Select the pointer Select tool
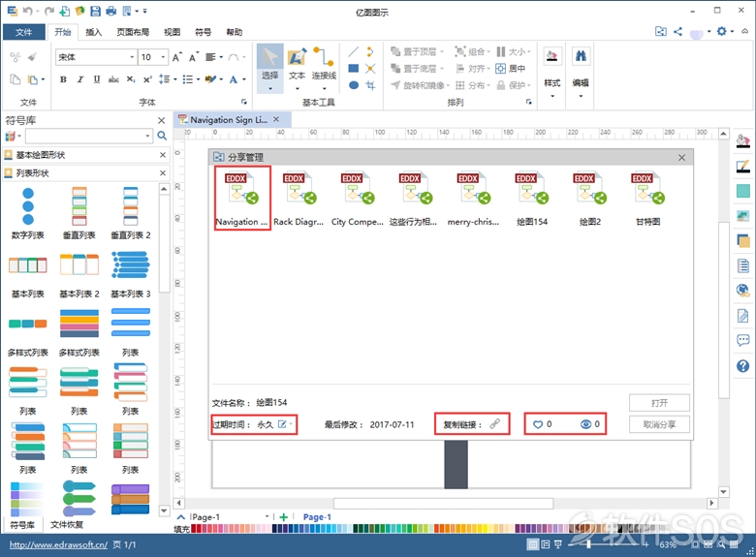756x557 pixels. (x=269, y=68)
